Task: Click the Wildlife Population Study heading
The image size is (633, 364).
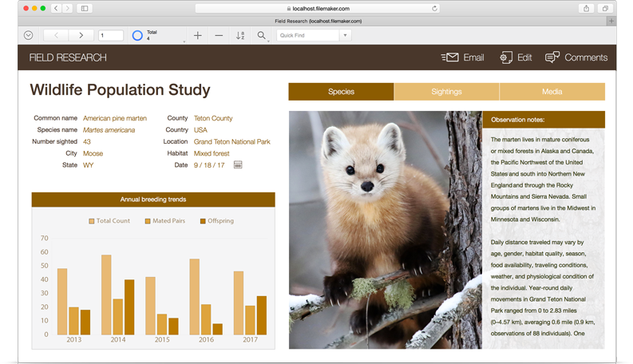Action: (120, 89)
